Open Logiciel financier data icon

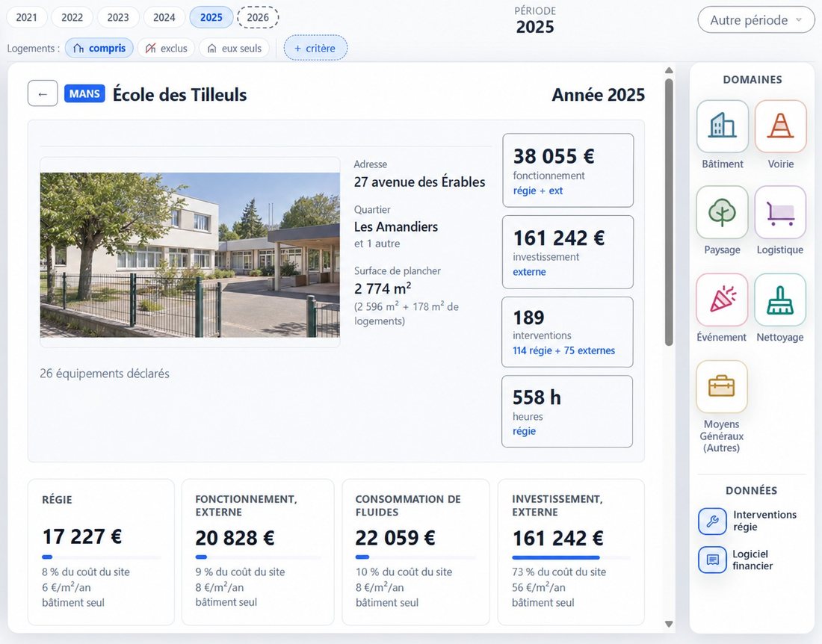[x=712, y=560]
